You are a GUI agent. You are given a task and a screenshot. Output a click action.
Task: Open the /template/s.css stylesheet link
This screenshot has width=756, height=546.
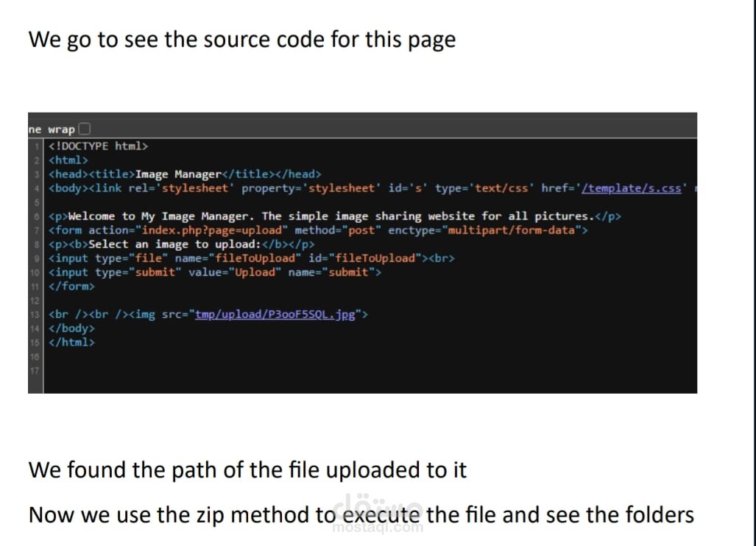[x=631, y=188]
